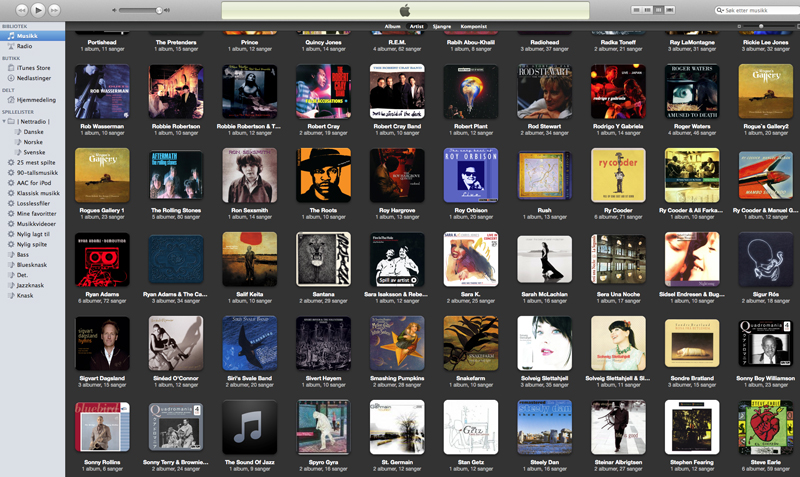
Task: Open Robert Cray artist artwork
Action: click(323, 92)
